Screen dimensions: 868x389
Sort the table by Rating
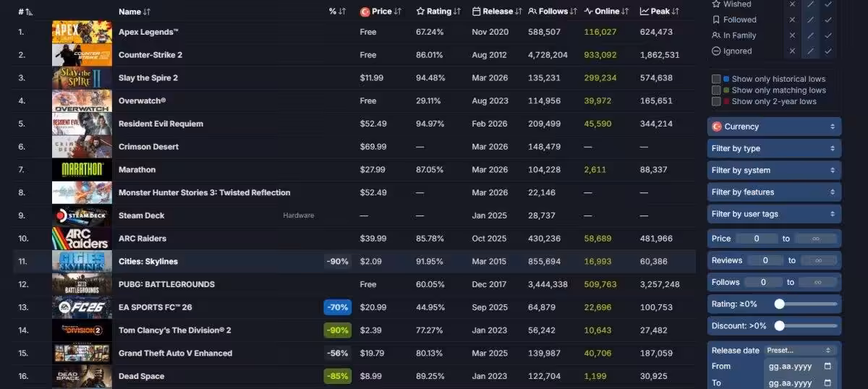click(x=439, y=12)
